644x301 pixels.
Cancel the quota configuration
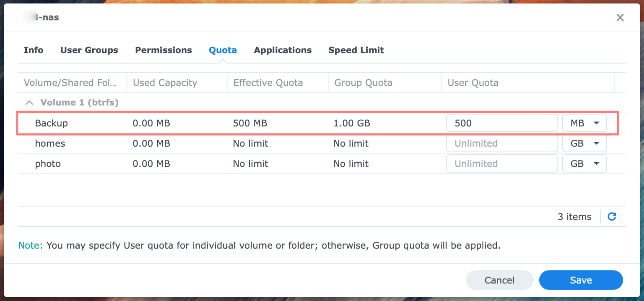[x=499, y=280]
